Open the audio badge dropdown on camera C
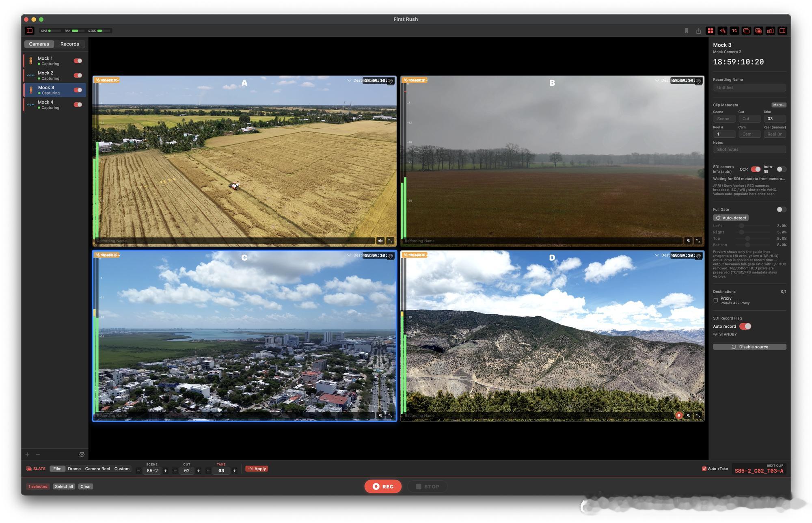This screenshot has height=523, width=812. (x=108, y=255)
